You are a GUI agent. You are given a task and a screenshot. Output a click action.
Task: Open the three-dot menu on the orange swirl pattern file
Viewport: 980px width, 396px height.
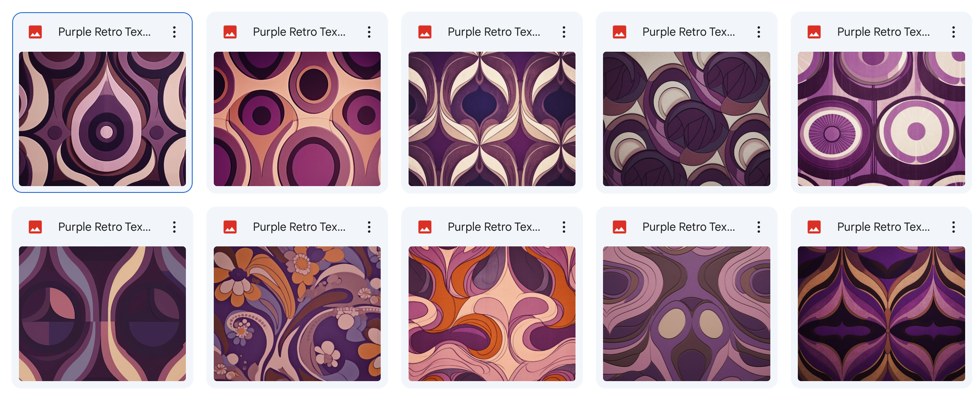point(564,227)
